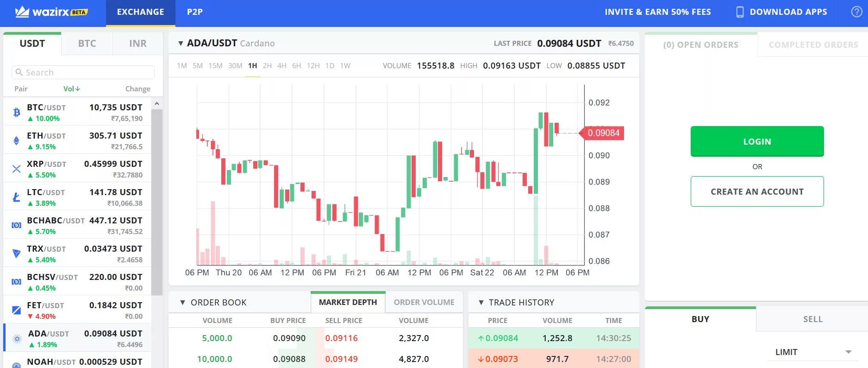
Task: Click the WazirX logo
Action: [51, 12]
